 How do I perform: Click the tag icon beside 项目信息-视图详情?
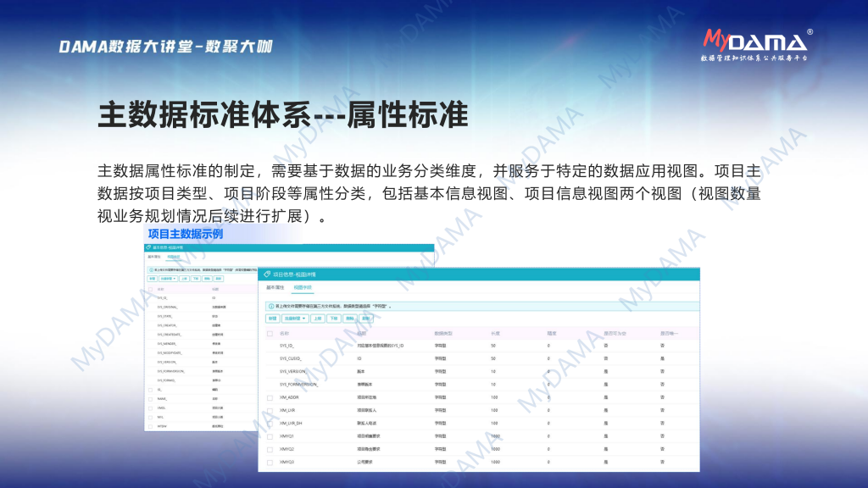point(267,274)
